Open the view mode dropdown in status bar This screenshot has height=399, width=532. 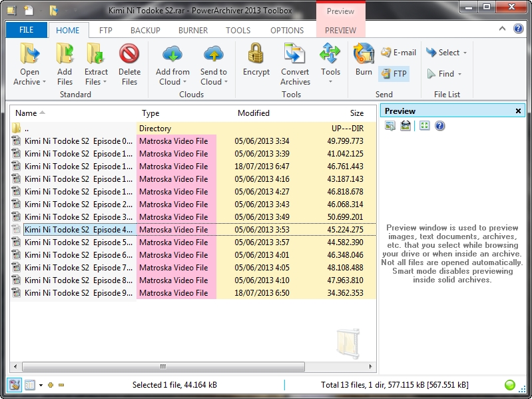point(41,385)
